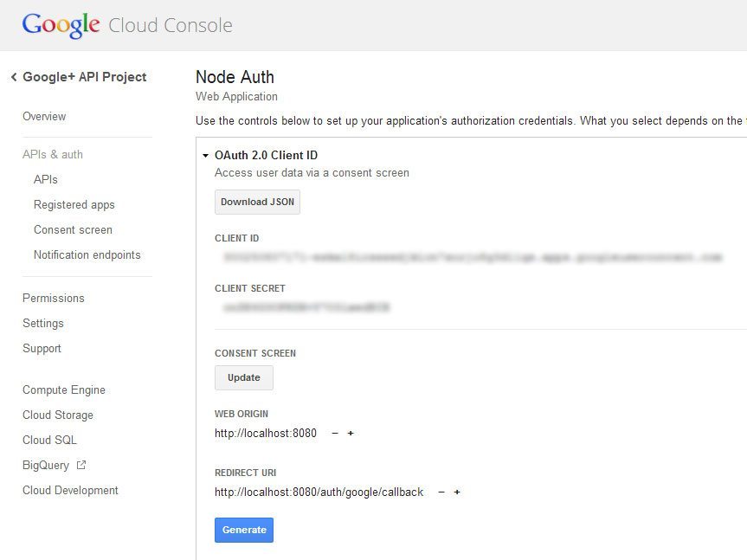Expand the APIs & auth menu group

pos(53,154)
